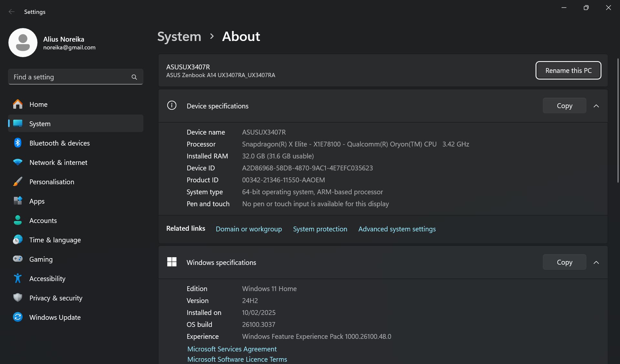
Task: Focus the Find a setting field
Action: [x=69, y=77]
